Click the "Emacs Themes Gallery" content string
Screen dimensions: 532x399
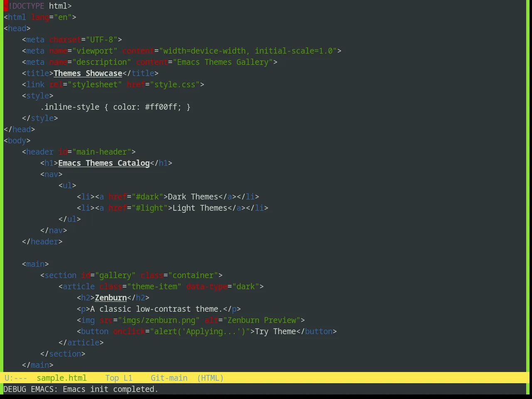223,62
